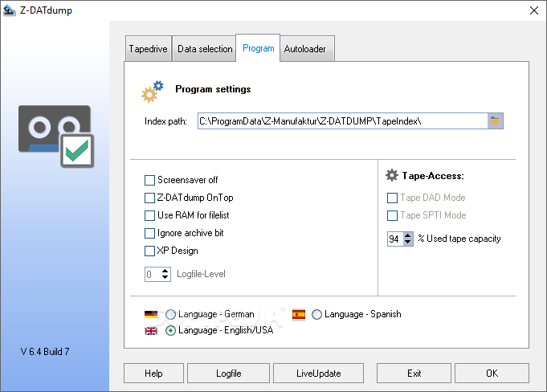The image size is (547, 392).
Task: Click the Tape-Access gear icon
Action: coord(392,175)
